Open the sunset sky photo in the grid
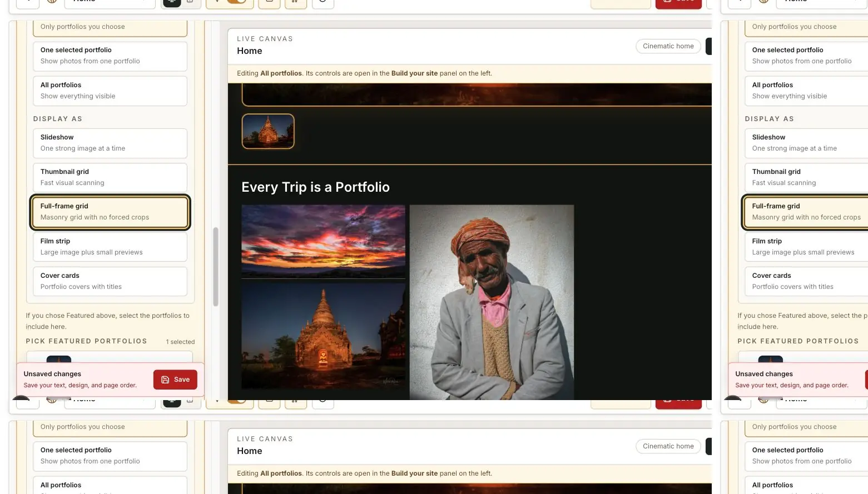 tap(323, 241)
